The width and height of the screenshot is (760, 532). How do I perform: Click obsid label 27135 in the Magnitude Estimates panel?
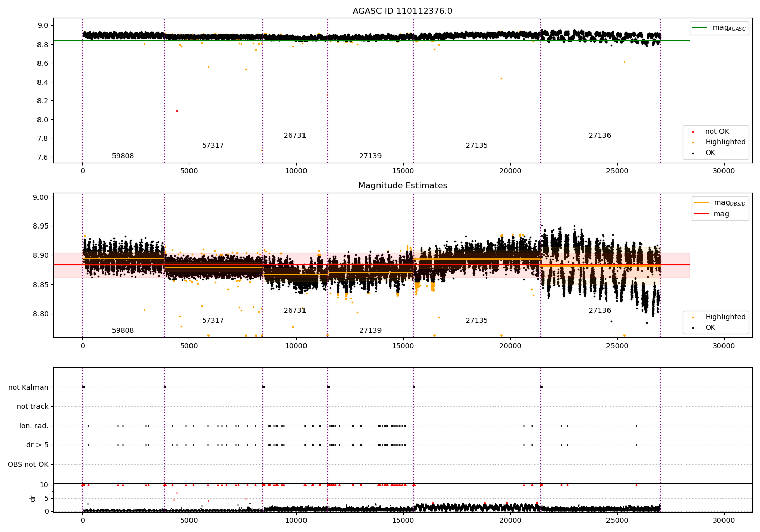pyautogui.click(x=477, y=321)
